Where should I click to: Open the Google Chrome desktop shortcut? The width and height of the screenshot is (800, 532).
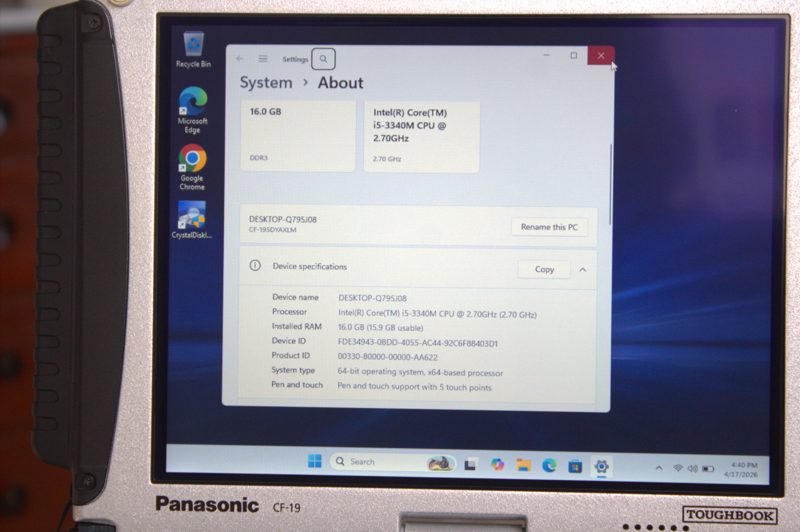pyautogui.click(x=192, y=167)
